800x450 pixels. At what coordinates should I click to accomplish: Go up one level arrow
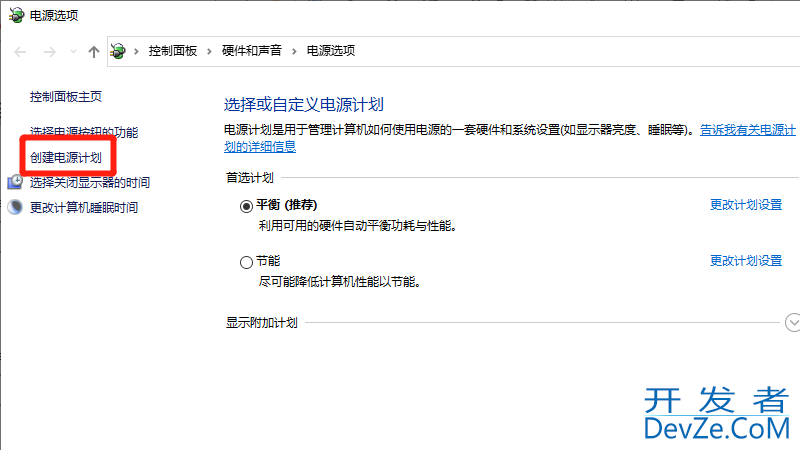93,52
